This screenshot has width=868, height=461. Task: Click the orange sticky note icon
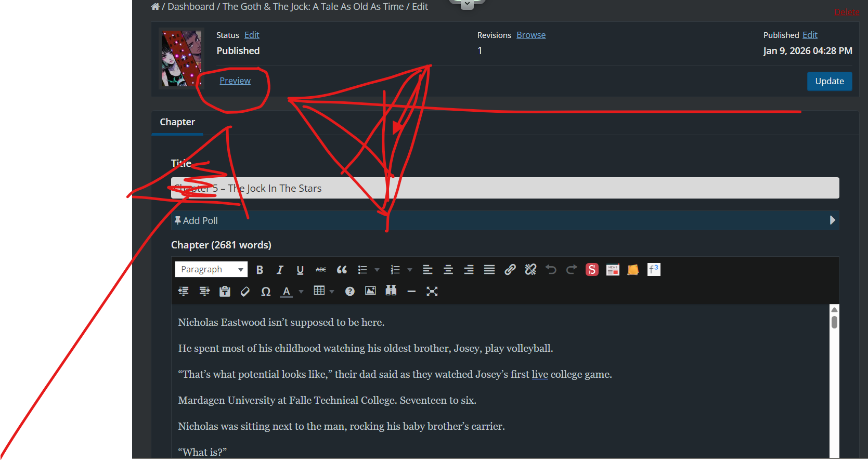pos(633,270)
